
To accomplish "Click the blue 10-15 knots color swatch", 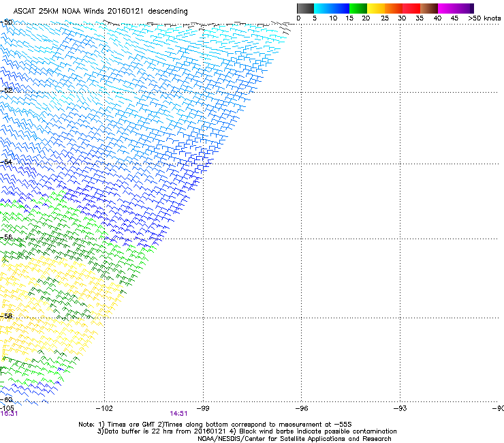I will tap(341, 8).
